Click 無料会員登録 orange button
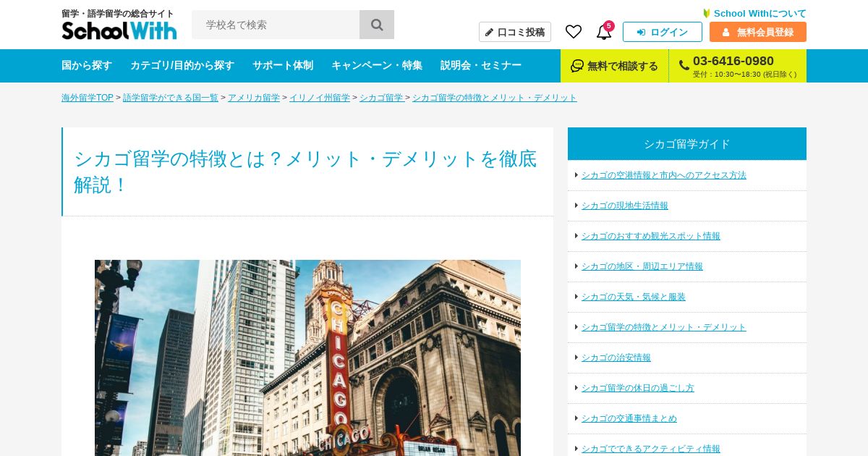The width and height of the screenshot is (868, 456). (x=758, y=32)
